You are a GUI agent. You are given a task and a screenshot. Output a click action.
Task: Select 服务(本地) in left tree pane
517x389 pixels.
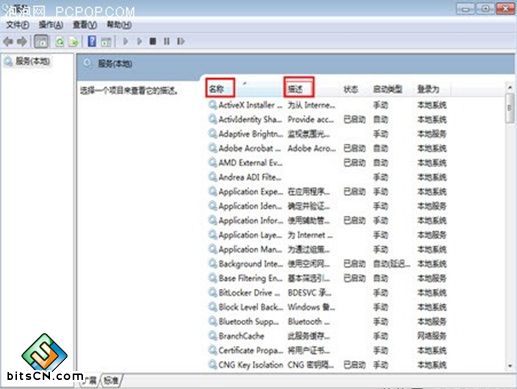pos(33,61)
